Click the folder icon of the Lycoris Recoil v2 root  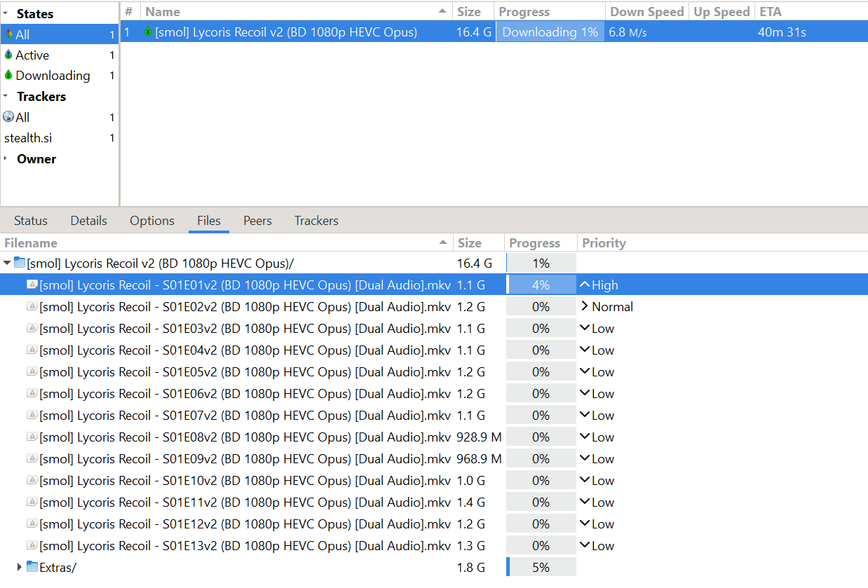click(x=20, y=263)
